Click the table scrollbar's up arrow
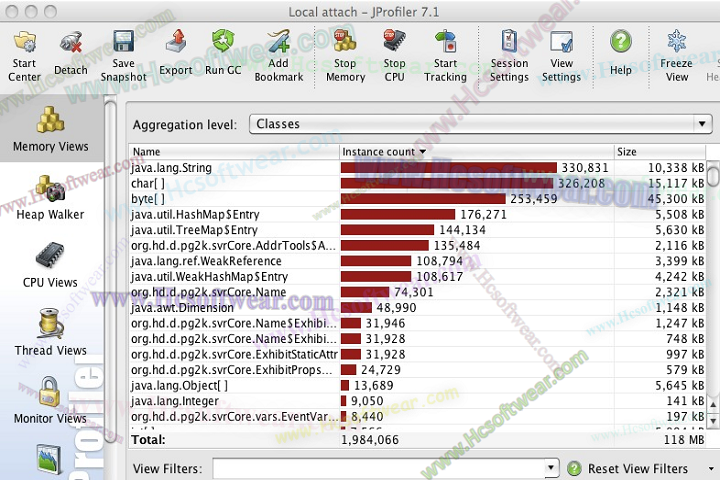The image size is (720, 480). tap(713, 405)
